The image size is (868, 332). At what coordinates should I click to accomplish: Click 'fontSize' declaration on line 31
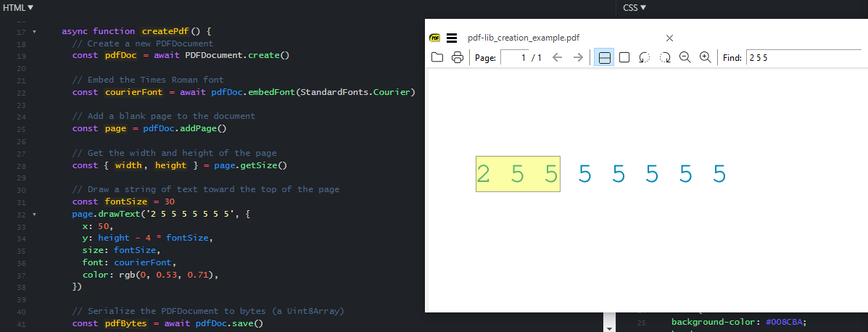[x=125, y=202]
